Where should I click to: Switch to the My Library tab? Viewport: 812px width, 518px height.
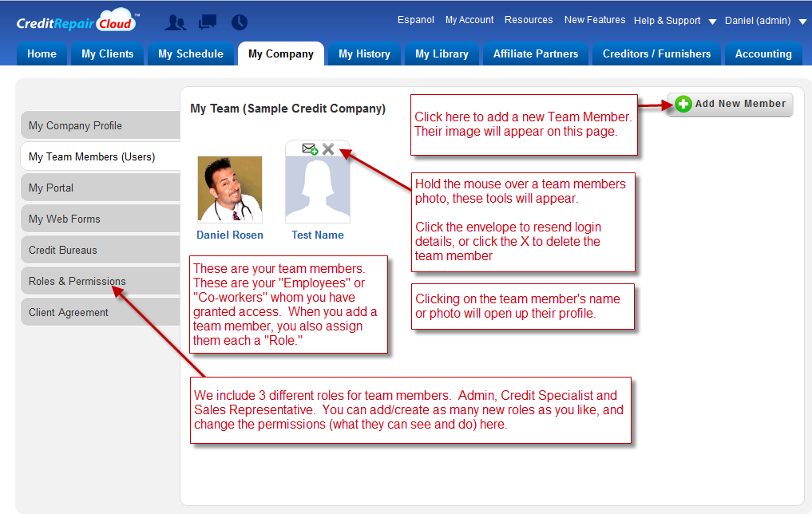point(442,53)
